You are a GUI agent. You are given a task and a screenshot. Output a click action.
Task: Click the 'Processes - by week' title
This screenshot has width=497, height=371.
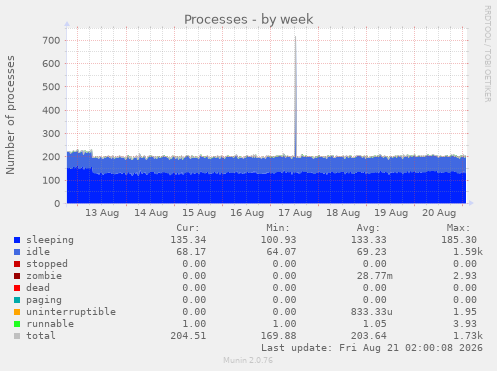[249, 20]
